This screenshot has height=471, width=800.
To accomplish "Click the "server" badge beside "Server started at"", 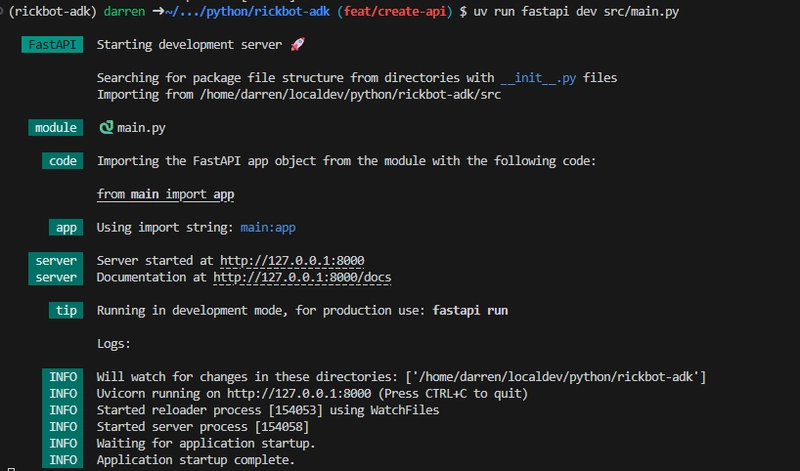I will (56, 260).
